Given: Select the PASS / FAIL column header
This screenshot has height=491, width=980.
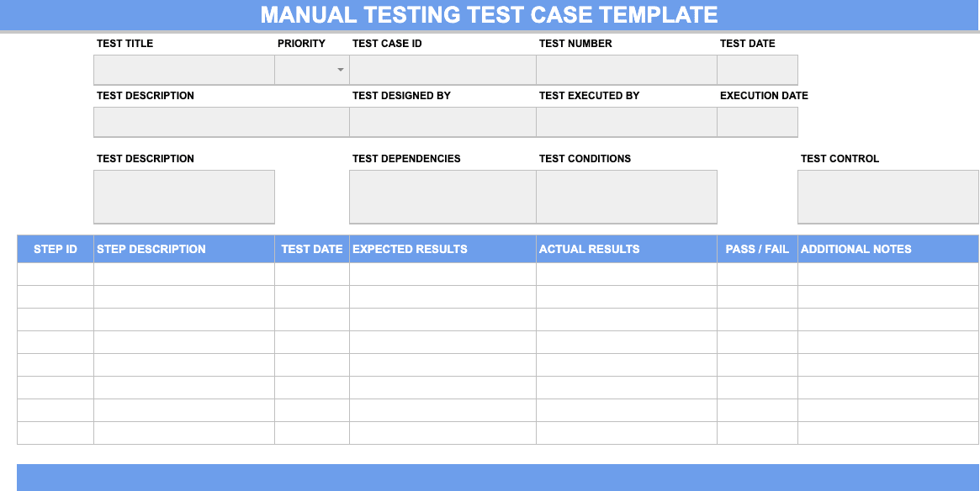Looking at the screenshot, I should point(756,249).
